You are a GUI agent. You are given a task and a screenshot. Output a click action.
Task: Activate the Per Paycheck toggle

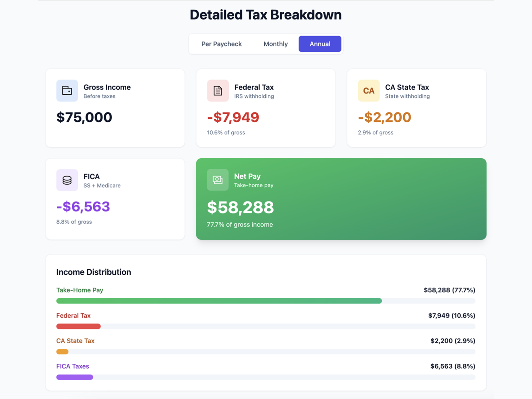click(x=221, y=44)
